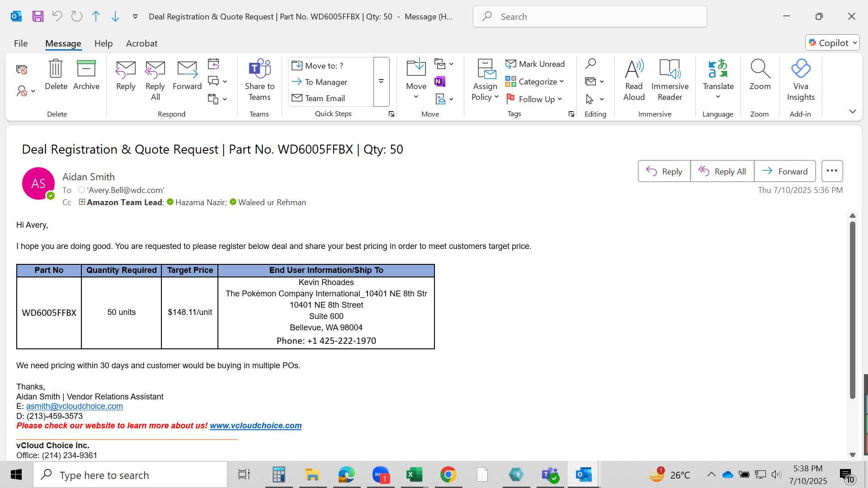Click table cell WD6005FFBX

(49, 313)
